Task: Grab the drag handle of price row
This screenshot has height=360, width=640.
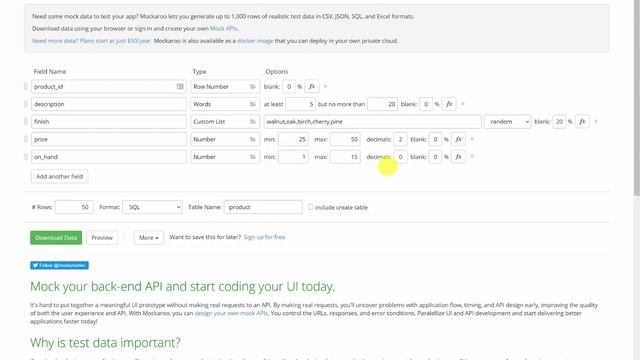Action: [x=26, y=139]
